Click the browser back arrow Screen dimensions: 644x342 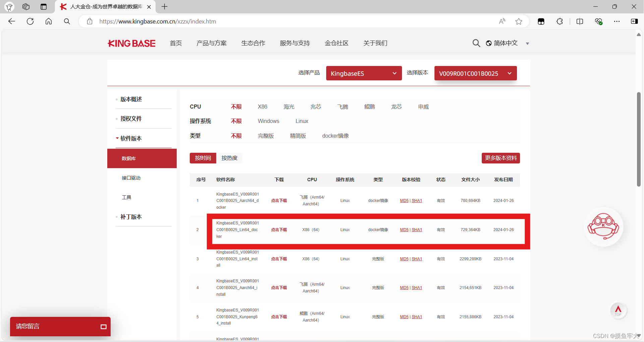[x=12, y=21]
